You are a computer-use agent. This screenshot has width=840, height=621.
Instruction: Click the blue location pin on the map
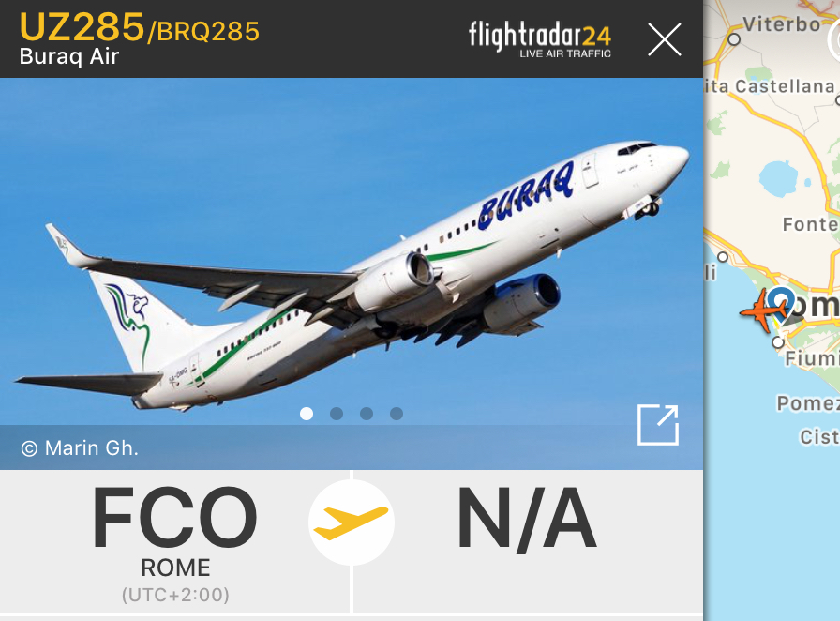781,303
